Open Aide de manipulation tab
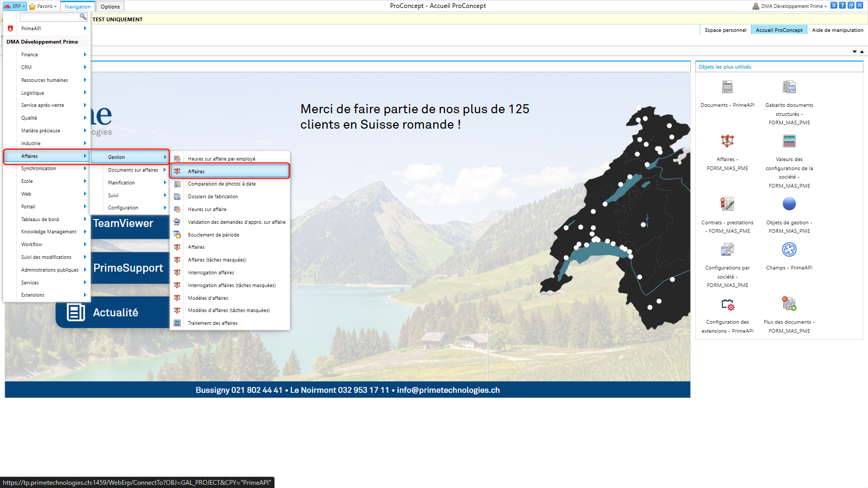The height and width of the screenshot is (488, 868). click(x=837, y=30)
